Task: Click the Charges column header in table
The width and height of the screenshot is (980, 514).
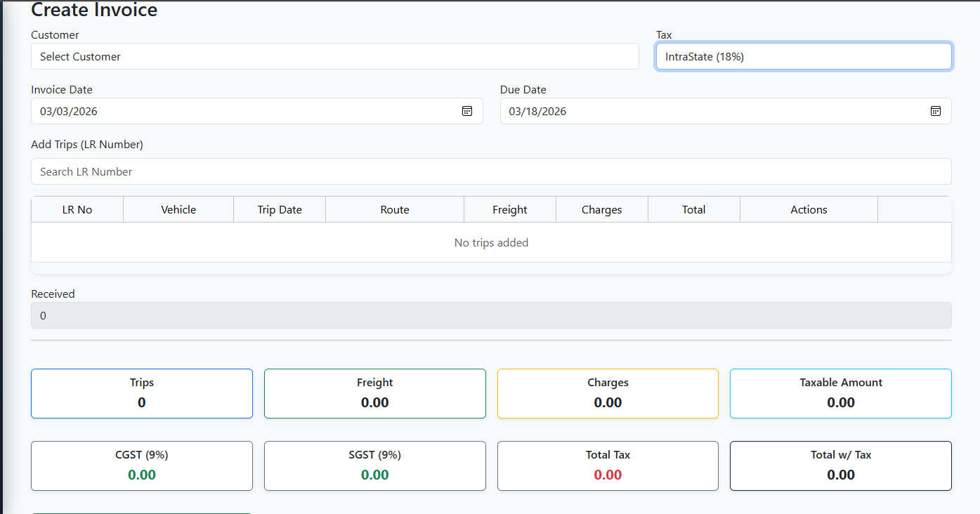Action: [x=602, y=209]
